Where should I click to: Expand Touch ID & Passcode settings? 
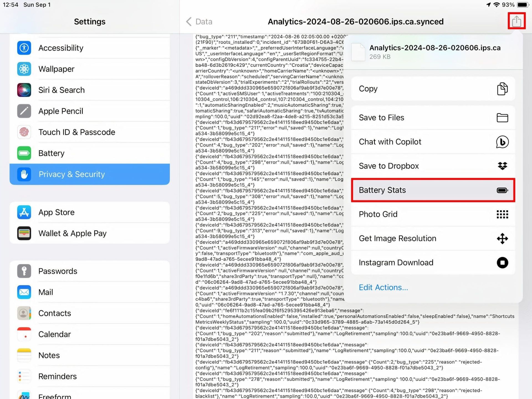click(x=89, y=132)
